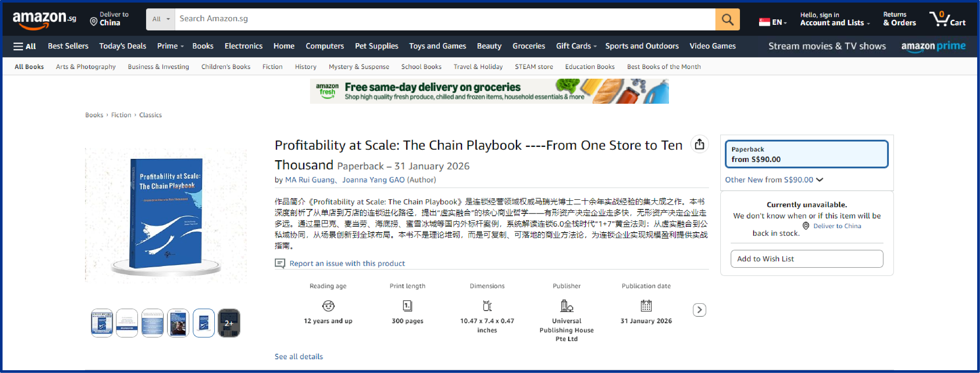Click the amazon prime logo

coord(933,46)
